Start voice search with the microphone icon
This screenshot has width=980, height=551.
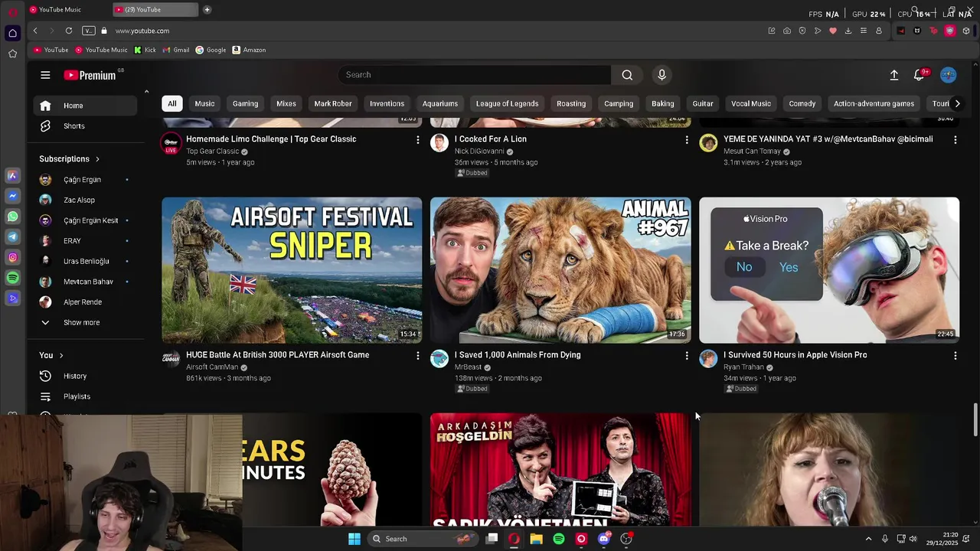click(x=662, y=75)
